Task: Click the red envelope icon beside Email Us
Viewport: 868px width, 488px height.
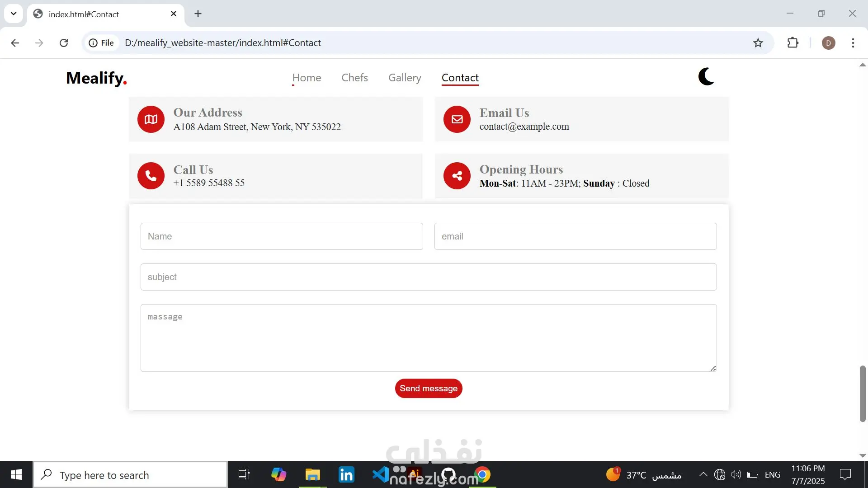Action: [457, 119]
